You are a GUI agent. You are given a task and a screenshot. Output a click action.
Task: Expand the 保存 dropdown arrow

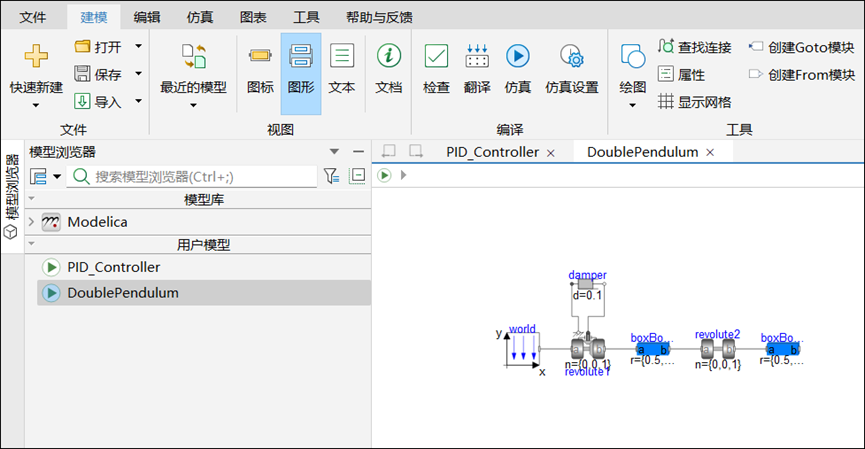pyautogui.click(x=138, y=73)
